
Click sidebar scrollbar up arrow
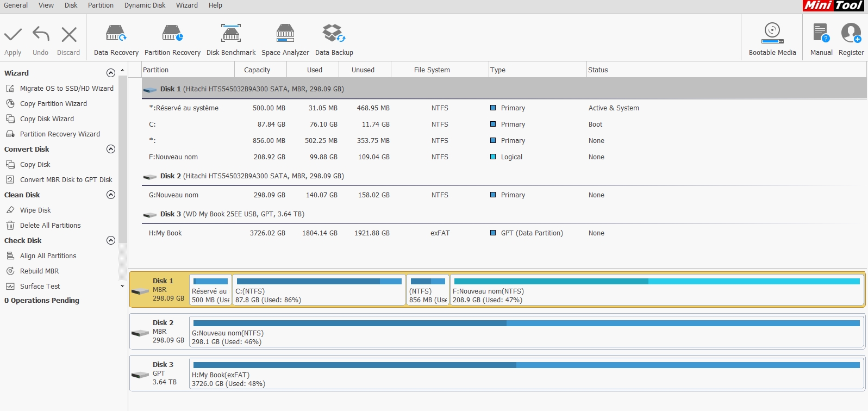coord(122,70)
